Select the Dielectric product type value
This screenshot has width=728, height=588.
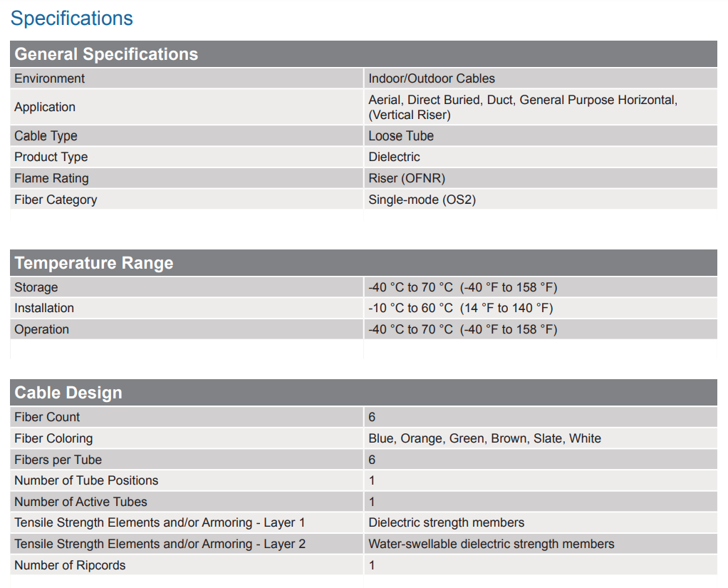[x=394, y=157]
